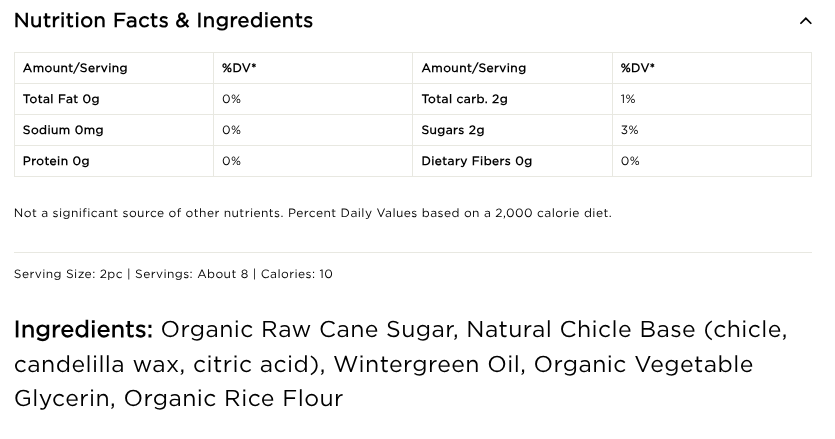The width and height of the screenshot is (835, 439).
Task: Click the Nutrition Facts & Ingredients heading
Action: (163, 21)
